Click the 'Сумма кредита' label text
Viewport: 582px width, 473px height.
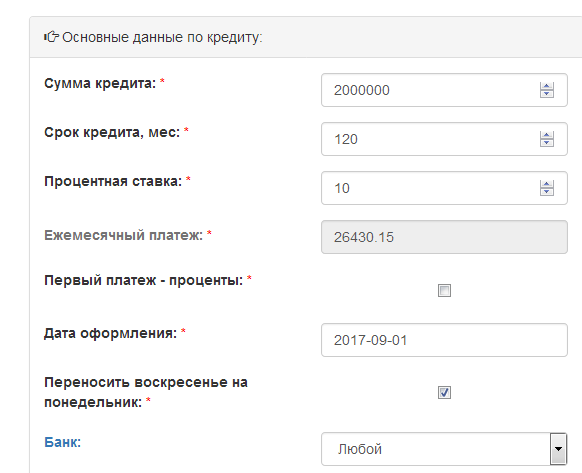click(x=100, y=83)
